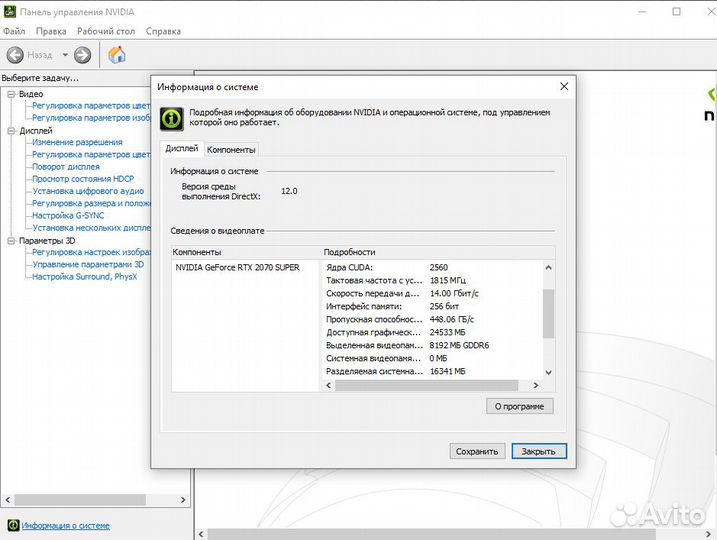The height and width of the screenshot is (540, 717).
Task: Open Настройка Surround, PhysX task
Action: pyautogui.click(x=85, y=277)
